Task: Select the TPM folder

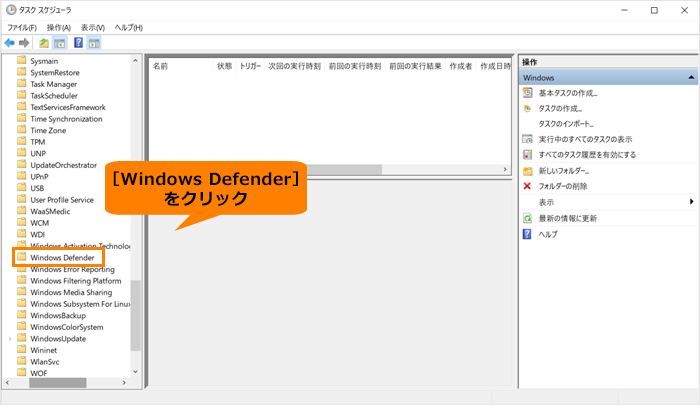Action: click(x=38, y=142)
